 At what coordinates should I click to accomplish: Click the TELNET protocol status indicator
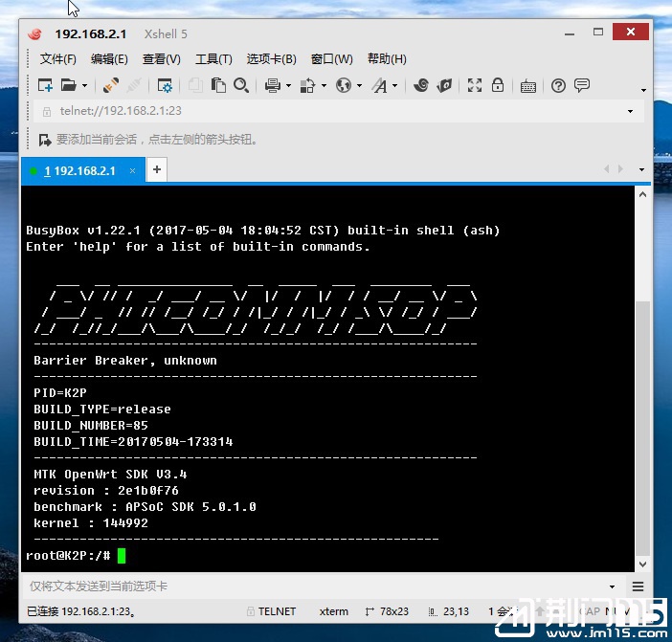point(272,611)
